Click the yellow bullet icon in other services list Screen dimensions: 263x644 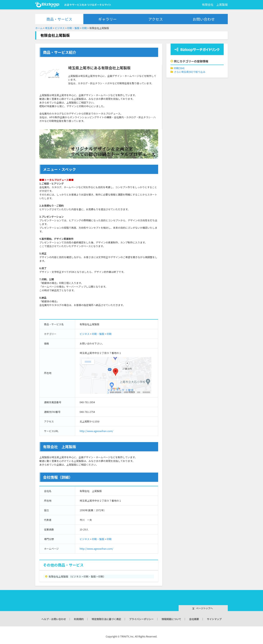point(46,576)
